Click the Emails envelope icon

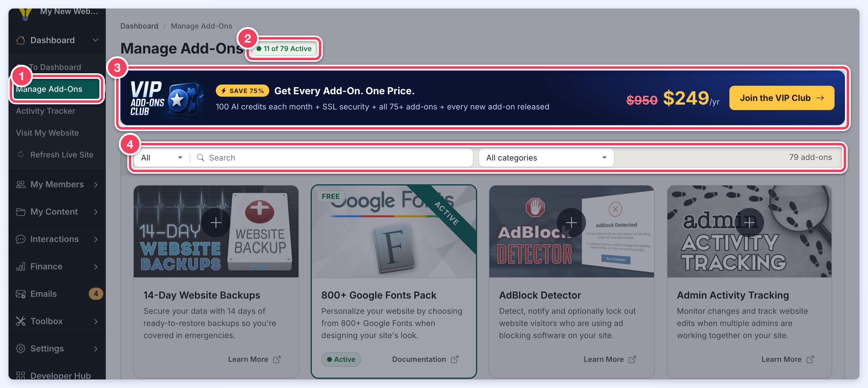point(21,294)
